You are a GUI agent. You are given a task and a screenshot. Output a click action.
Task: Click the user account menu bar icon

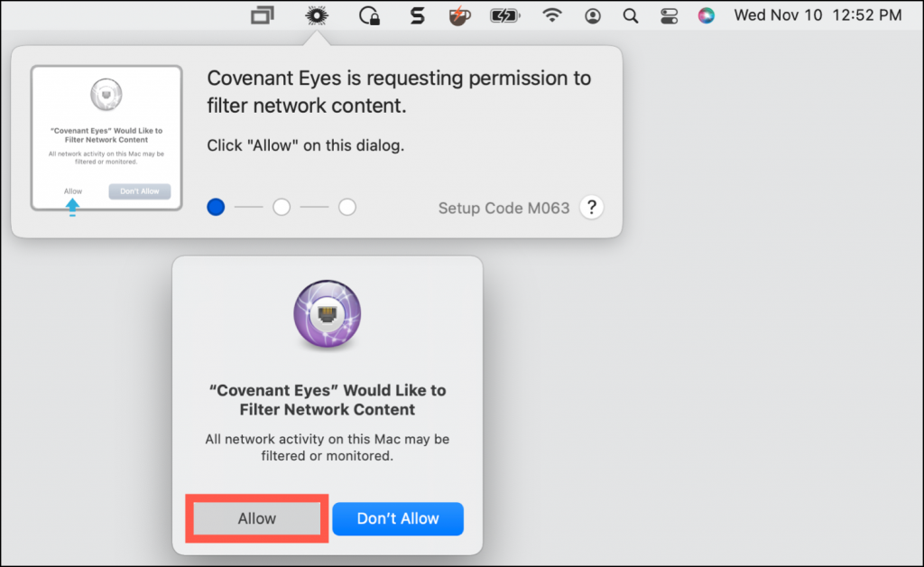pyautogui.click(x=593, y=16)
